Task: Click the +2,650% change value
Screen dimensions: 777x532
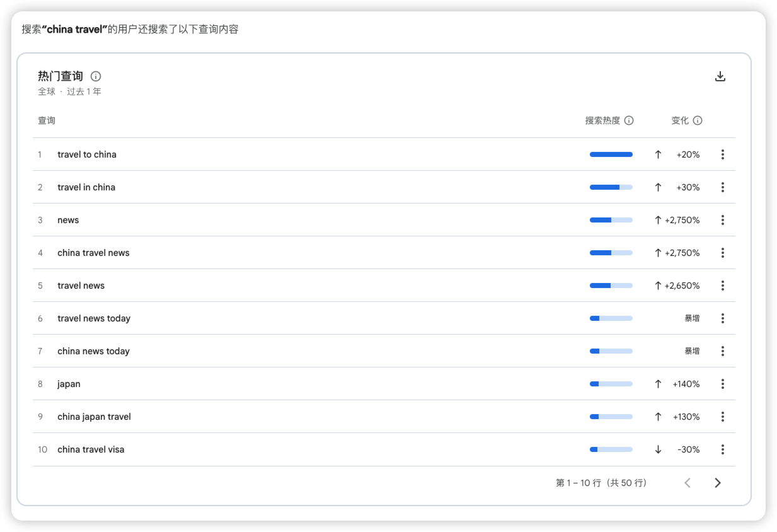Action: tap(682, 286)
